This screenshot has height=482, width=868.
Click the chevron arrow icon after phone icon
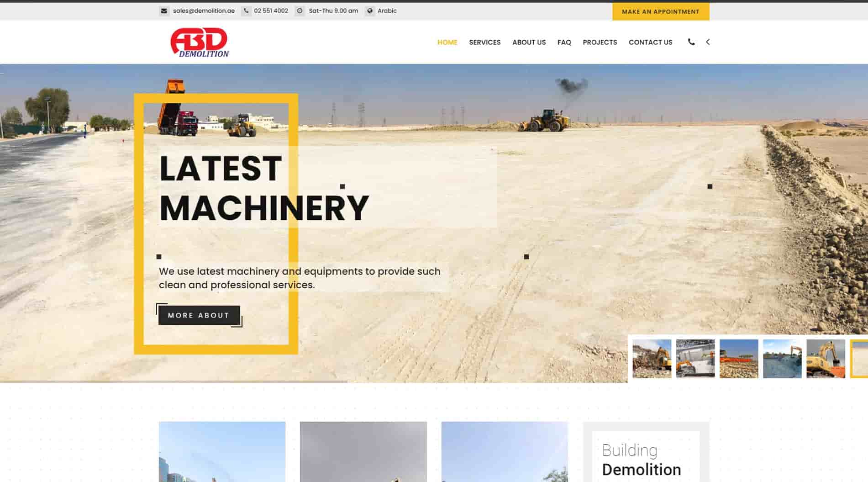coord(708,42)
